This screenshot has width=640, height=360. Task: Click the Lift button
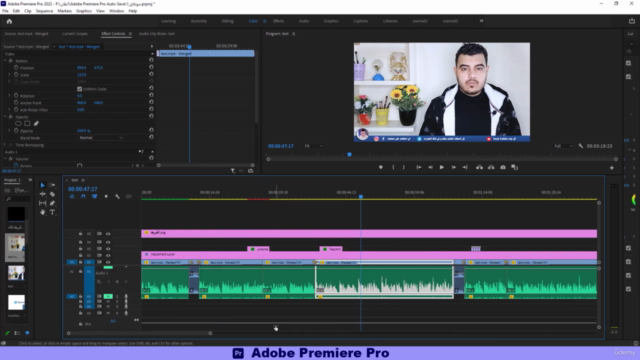pyautogui.click(x=479, y=167)
